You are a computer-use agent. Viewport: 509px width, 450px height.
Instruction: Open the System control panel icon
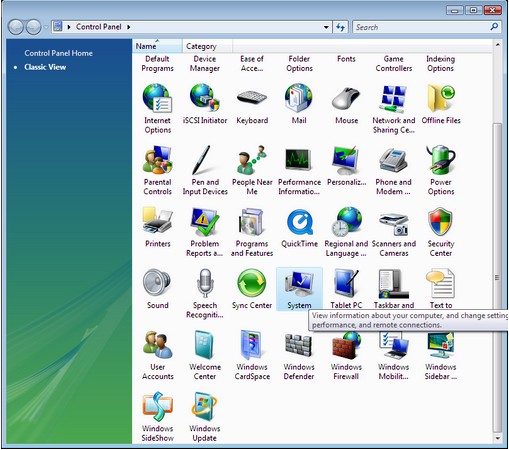pyautogui.click(x=299, y=284)
